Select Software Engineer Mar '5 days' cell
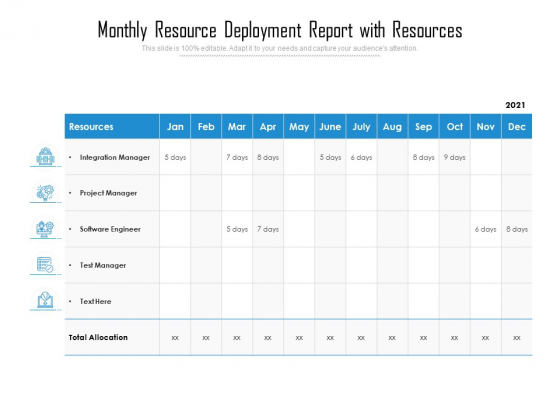Viewport: 560px width, 420px height. [237, 229]
